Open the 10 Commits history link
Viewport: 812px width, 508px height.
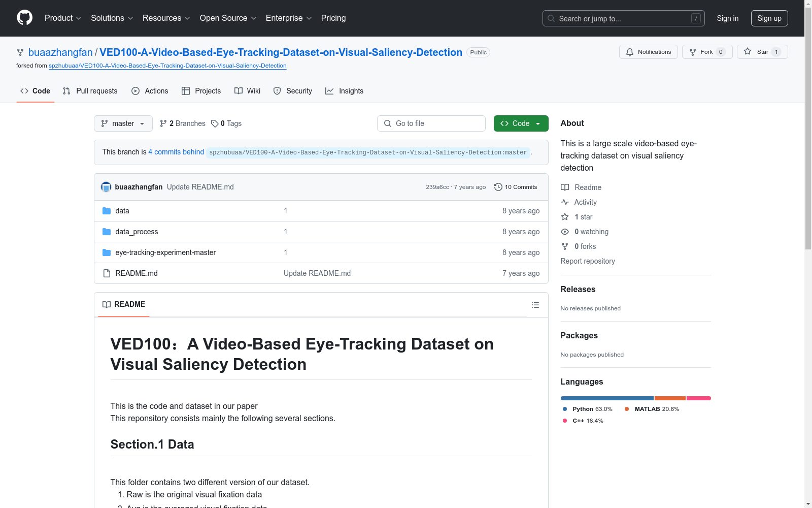(x=516, y=187)
